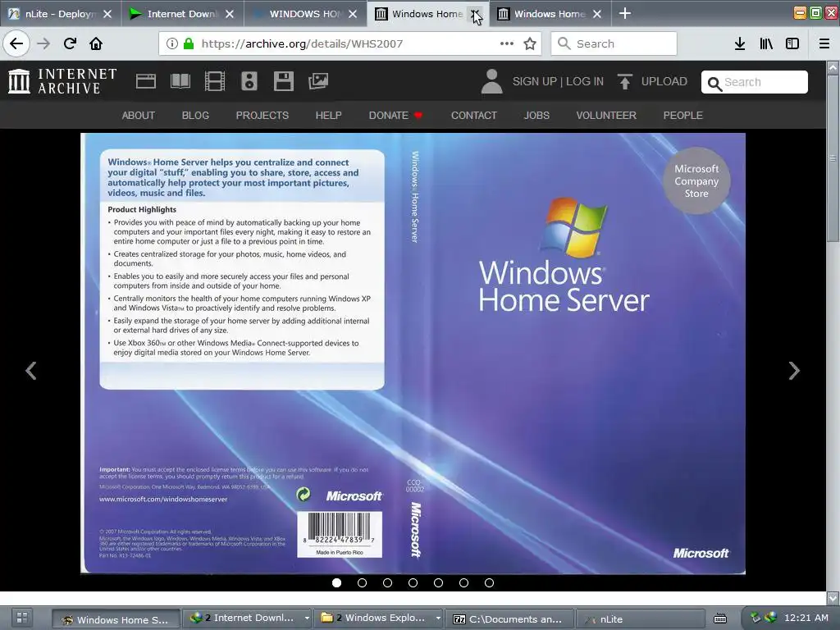The width and height of the screenshot is (840, 630).
Task: Expand the Internet Download taskbar group
Action: coord(307,619)
